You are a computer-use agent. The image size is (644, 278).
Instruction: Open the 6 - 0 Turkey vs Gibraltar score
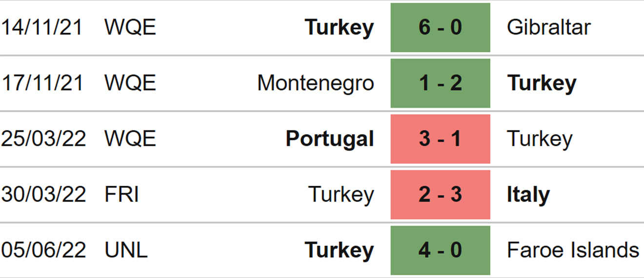[x=440, y=27]
